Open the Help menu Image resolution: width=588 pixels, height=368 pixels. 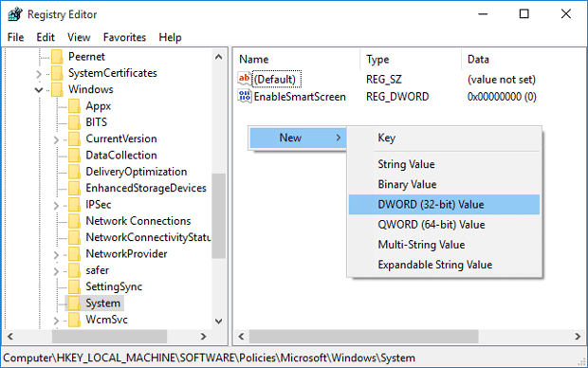(x=170, y=37)
